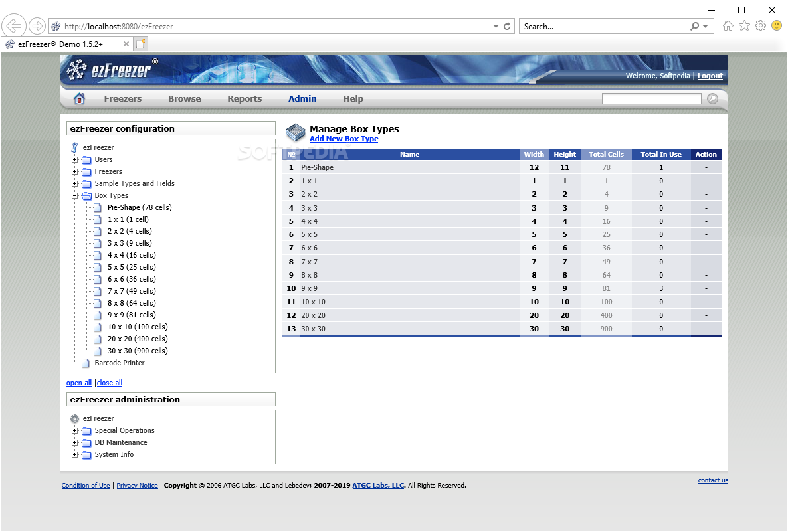This screenshot has height=532, width=788.
Task: Click the Barcode Printer page icon
Action: (x=86, y=363)
